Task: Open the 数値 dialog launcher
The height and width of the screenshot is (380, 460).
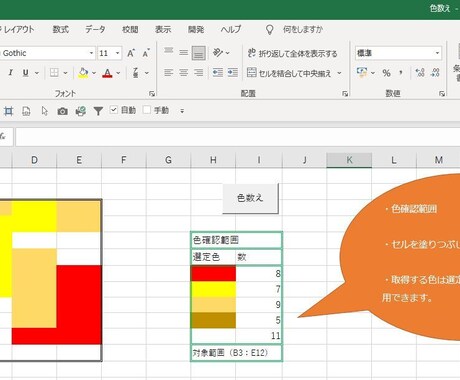Action: pyautogui.click(x=442, y=94)
